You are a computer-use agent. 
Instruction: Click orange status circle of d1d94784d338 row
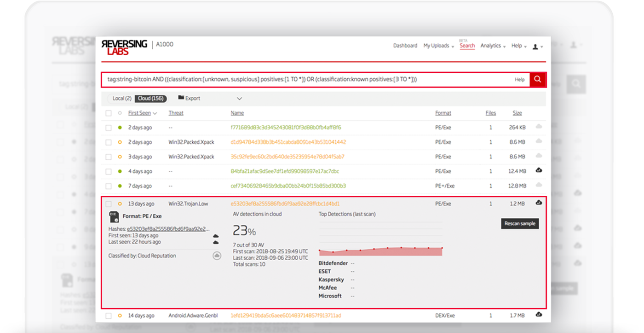120,142
